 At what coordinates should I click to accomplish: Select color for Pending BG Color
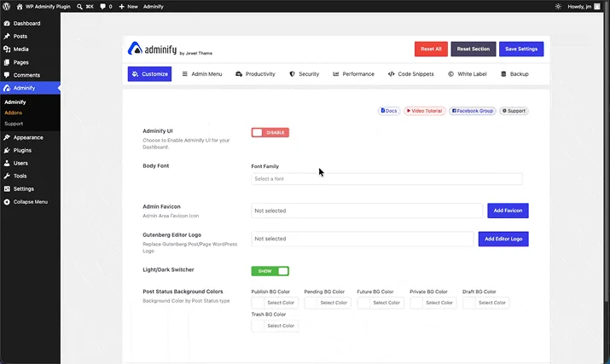[x=328, y=303]
